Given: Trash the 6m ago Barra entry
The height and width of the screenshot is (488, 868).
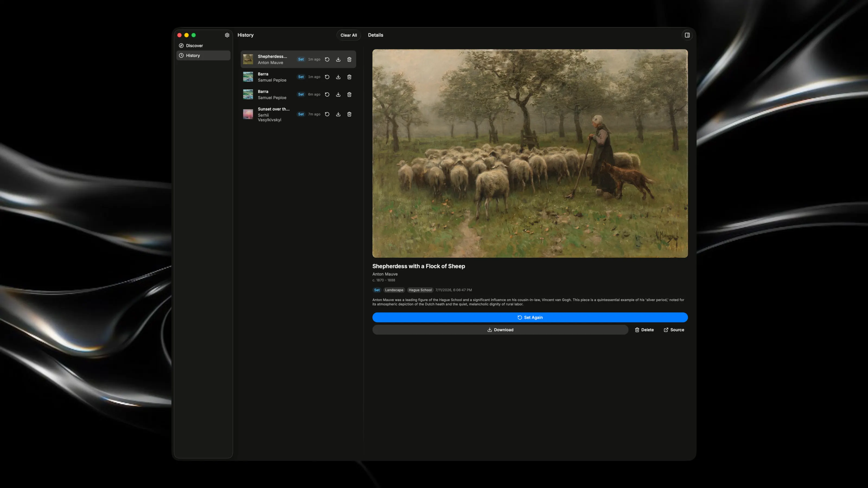Looking at the screenshot, I should click(x=349, y=94).
